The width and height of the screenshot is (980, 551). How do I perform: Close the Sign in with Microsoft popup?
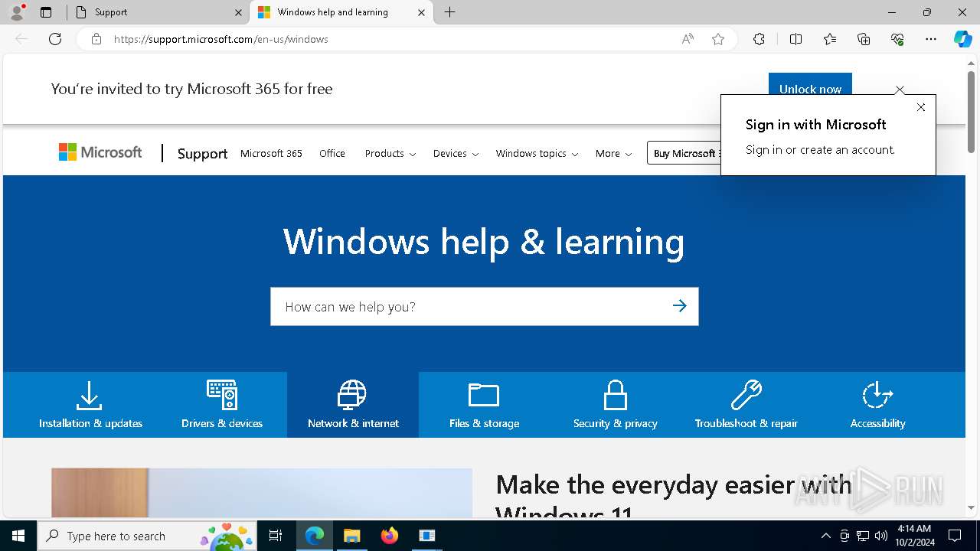pos(921,107)
